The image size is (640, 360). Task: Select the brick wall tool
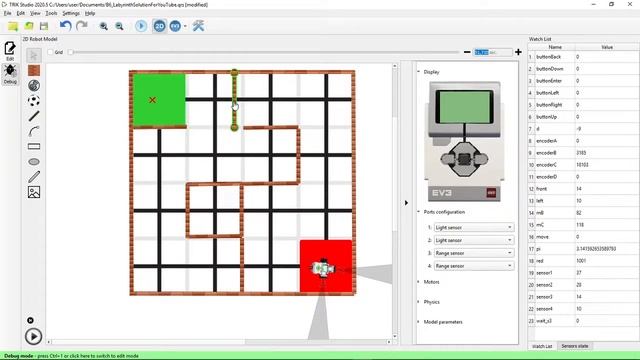click(x=34, y=70)
